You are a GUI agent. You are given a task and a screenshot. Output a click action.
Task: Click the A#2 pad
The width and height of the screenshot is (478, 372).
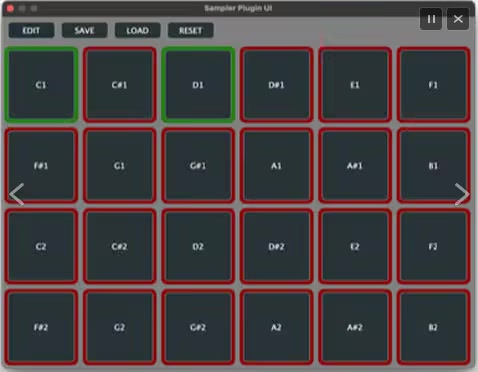[x=355, y=327]
